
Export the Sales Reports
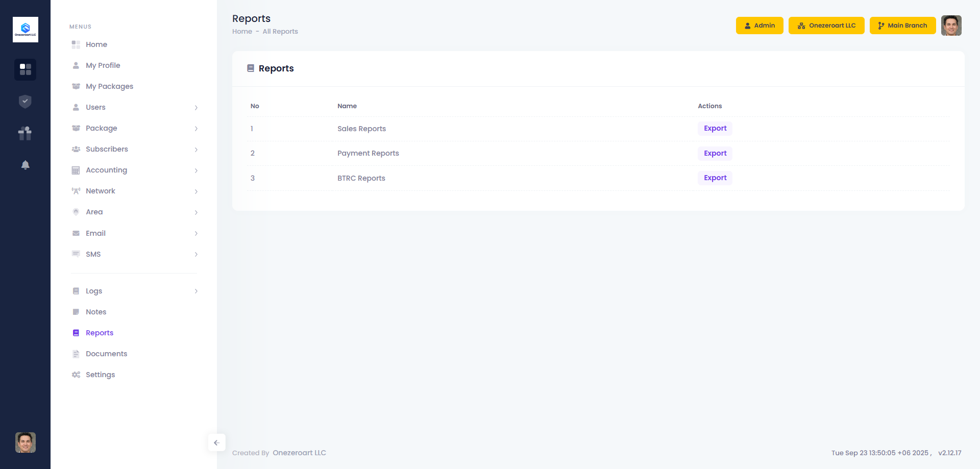(715, 129)
